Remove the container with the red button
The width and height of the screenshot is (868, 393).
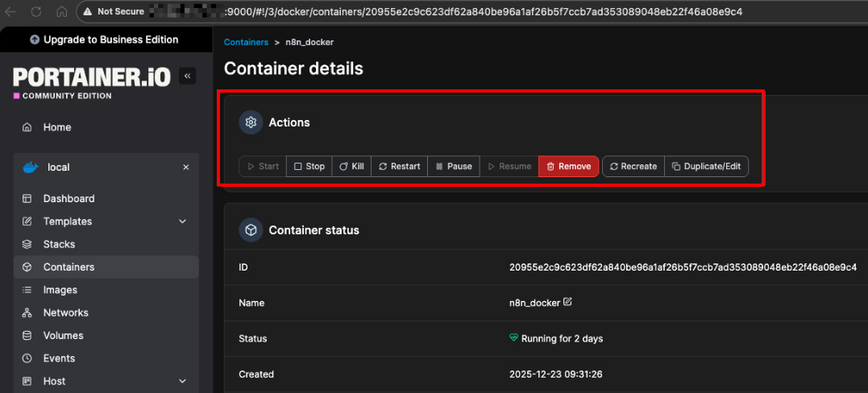coord(568,166)
